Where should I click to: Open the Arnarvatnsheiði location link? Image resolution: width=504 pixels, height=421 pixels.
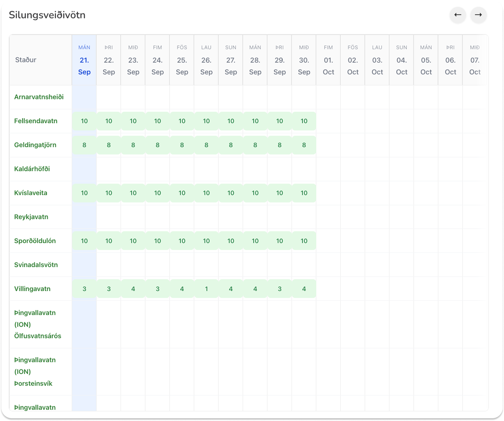point(39,97)
